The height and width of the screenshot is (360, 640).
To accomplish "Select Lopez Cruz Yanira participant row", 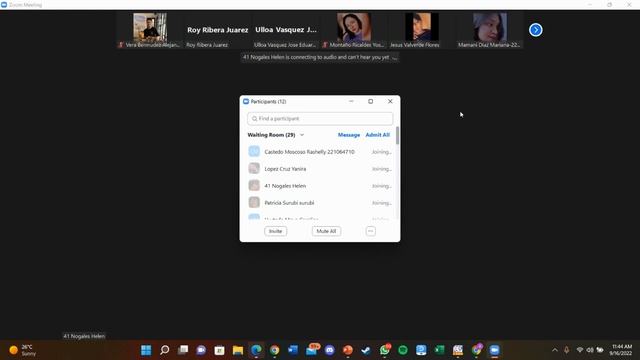I will coord(320,169).
